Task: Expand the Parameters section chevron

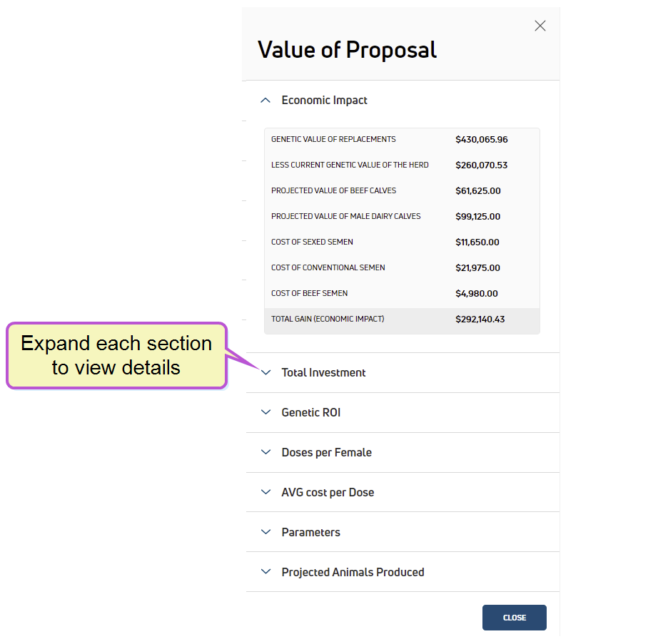Action: (266, 532)
